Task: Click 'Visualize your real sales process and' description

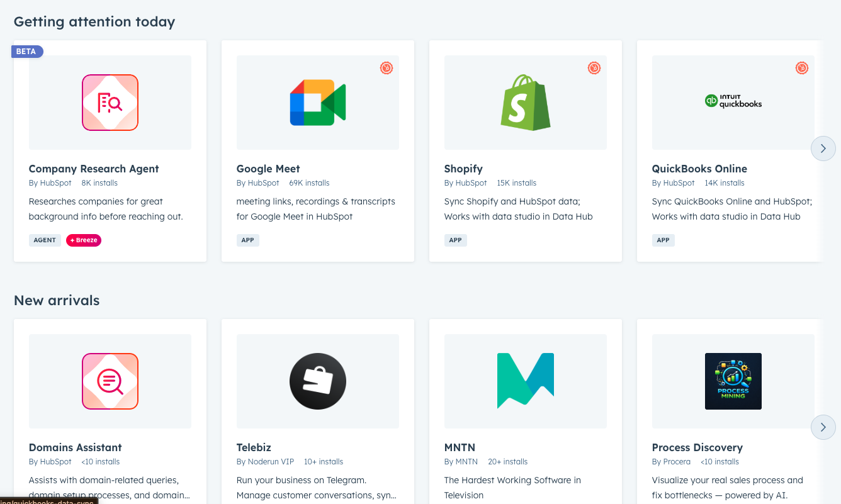Action: click(x=728, y=480)
